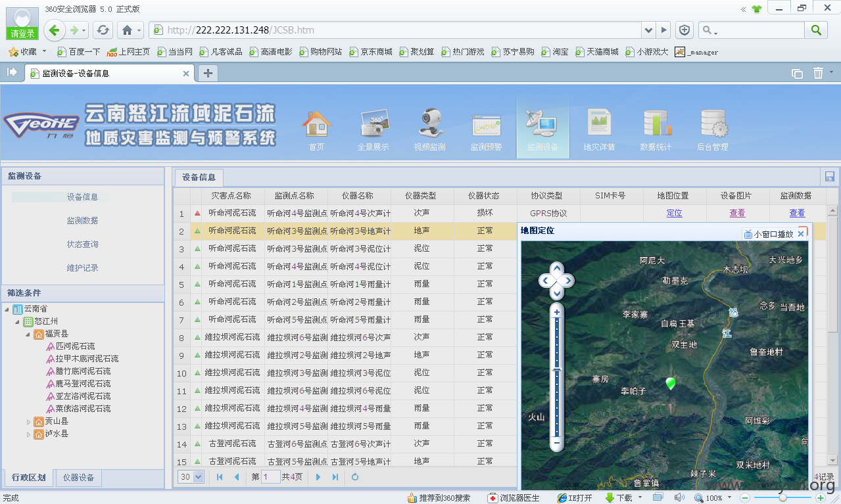Go to first page in pager

[x=220, y=477]
